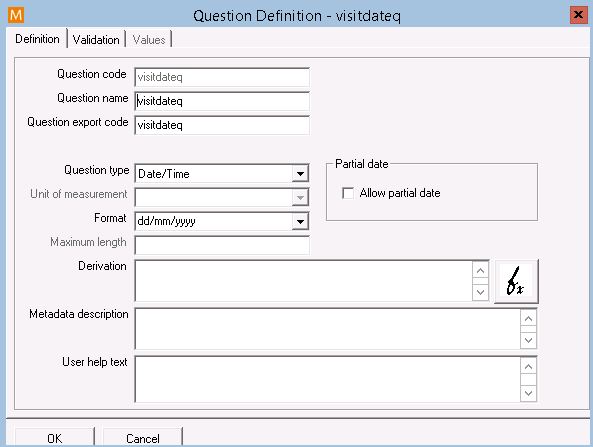
Task: Click the Cancel button
Action: click(x=143, y=438)
